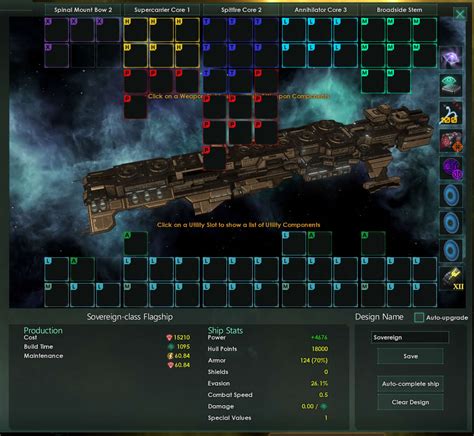474x436 pixels.
Task: Click the Shields value 0
Action: (326, 372)
